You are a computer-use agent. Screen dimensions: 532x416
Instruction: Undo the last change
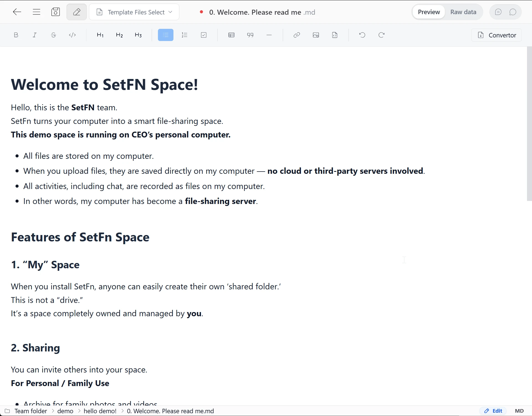[x=362, y=35]
